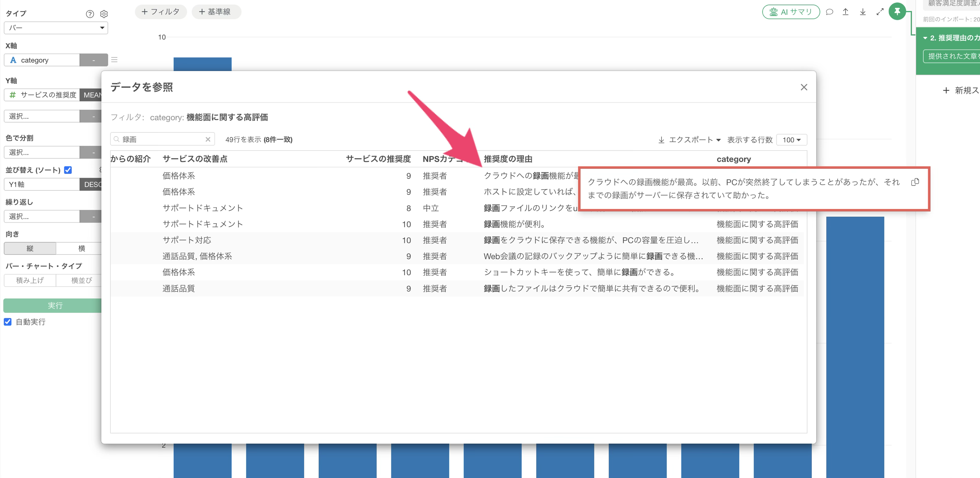The image size is (980, 478).
Task: Click the category column header
Action: click(x=734, y=159)
